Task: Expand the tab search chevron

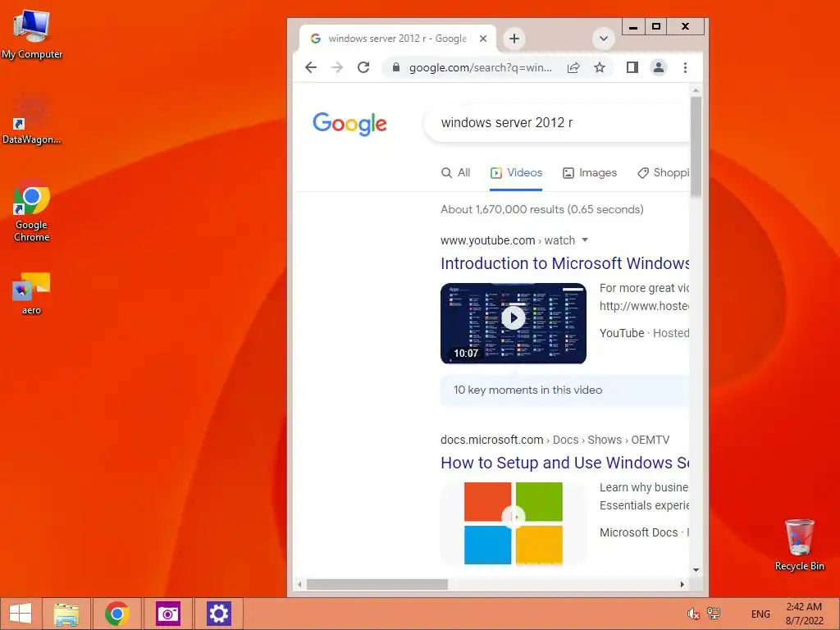Action: [603, 39]
